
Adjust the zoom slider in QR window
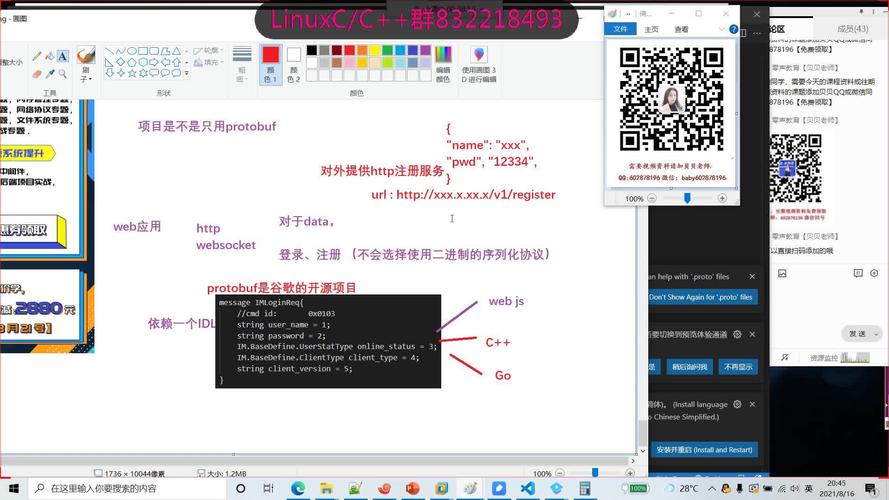[x=687, y=198]
